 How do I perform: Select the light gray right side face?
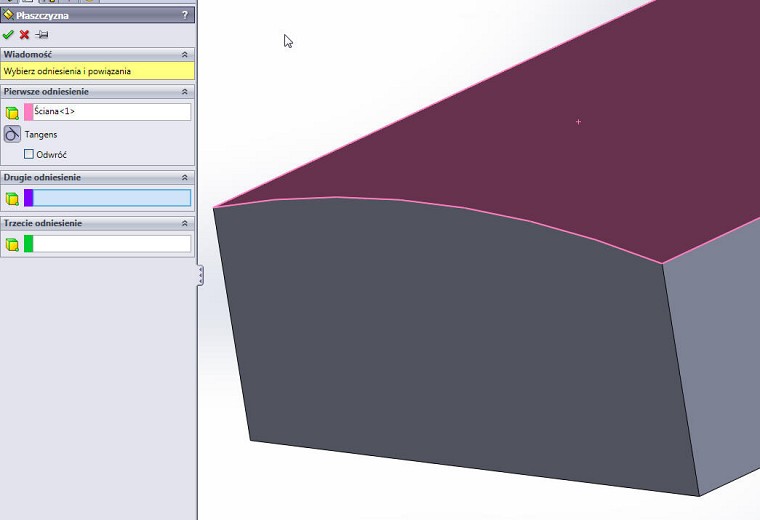pyautogui.click(x=722, y=359)
